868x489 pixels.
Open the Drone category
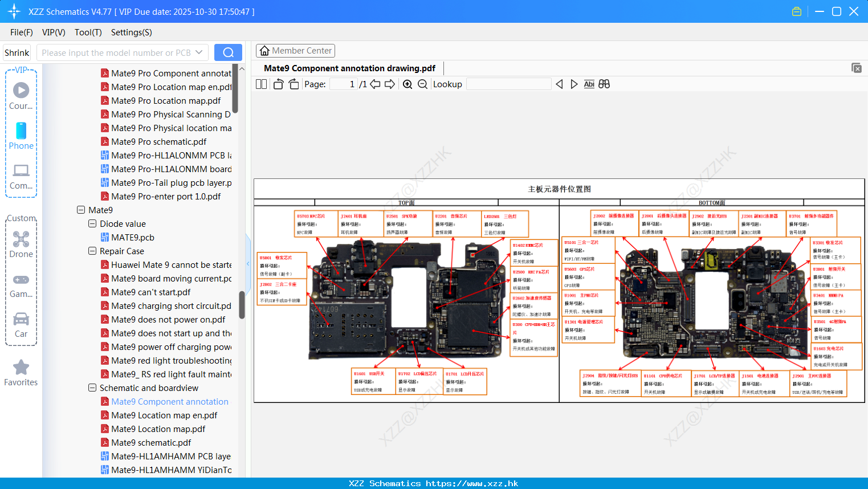click(21, 239)
